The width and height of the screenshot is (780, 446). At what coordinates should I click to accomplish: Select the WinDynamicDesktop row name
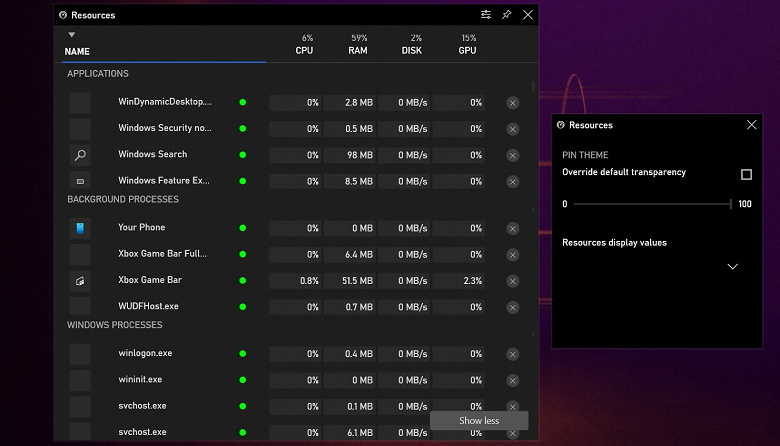click(165, 102)
